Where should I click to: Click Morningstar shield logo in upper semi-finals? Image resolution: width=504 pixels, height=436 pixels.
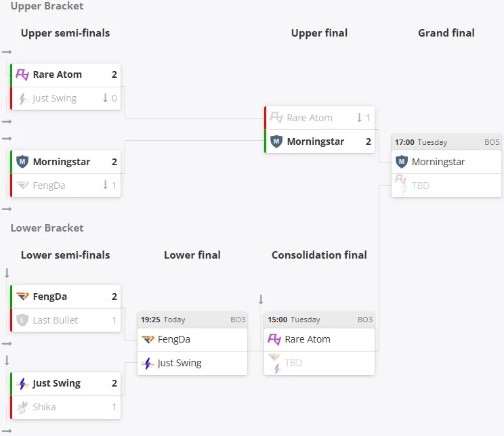tap(22, 162)
